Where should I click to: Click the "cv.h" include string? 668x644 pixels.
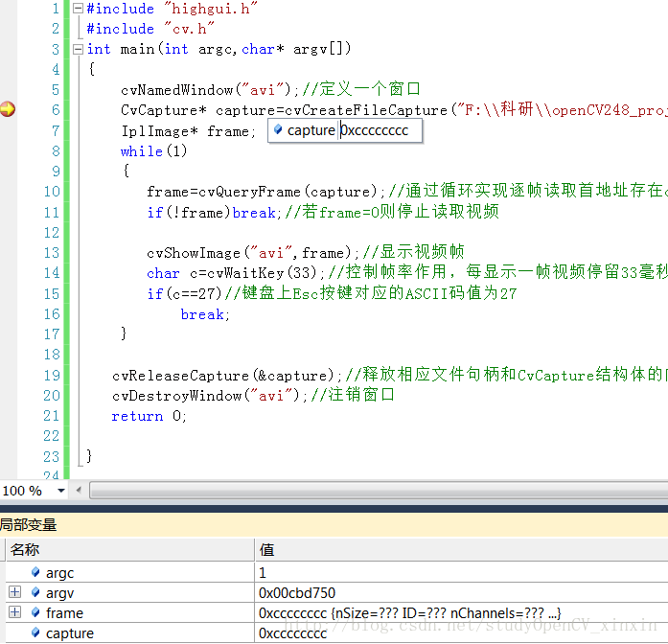pos(189,29)
